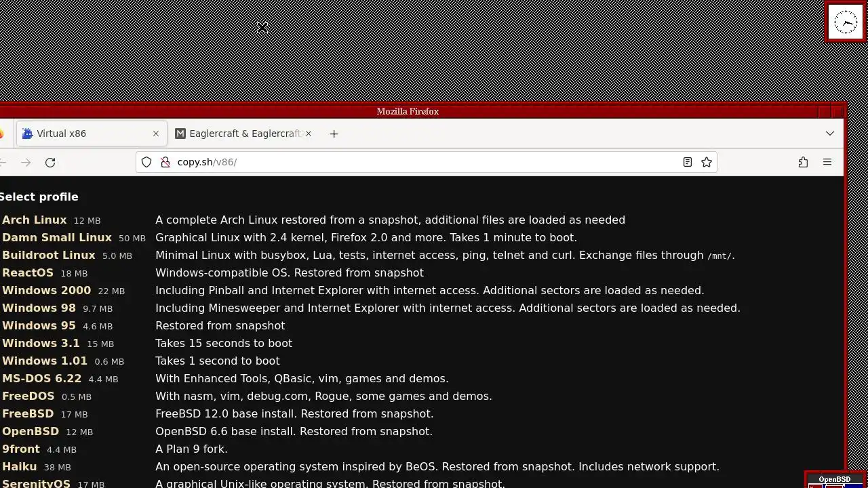Open the tracking protection shield icon
This screenshot has width=868, height=488.
(146, 162)
